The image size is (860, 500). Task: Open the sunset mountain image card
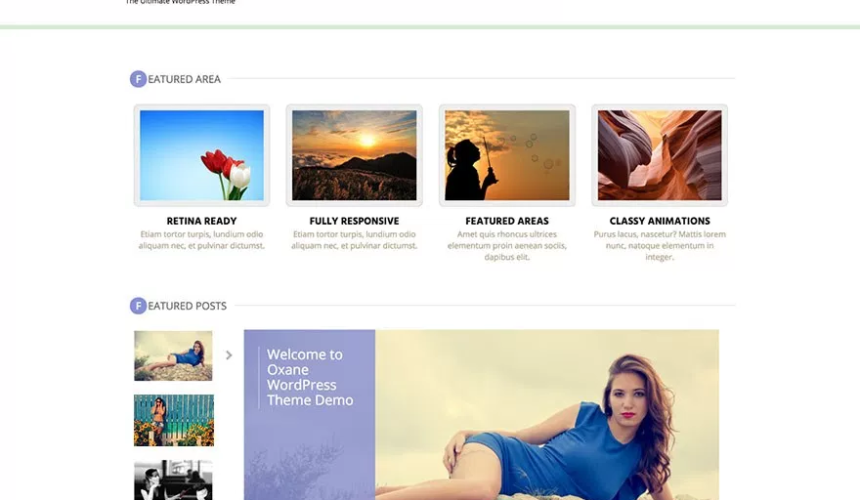(x=354, y=155)
